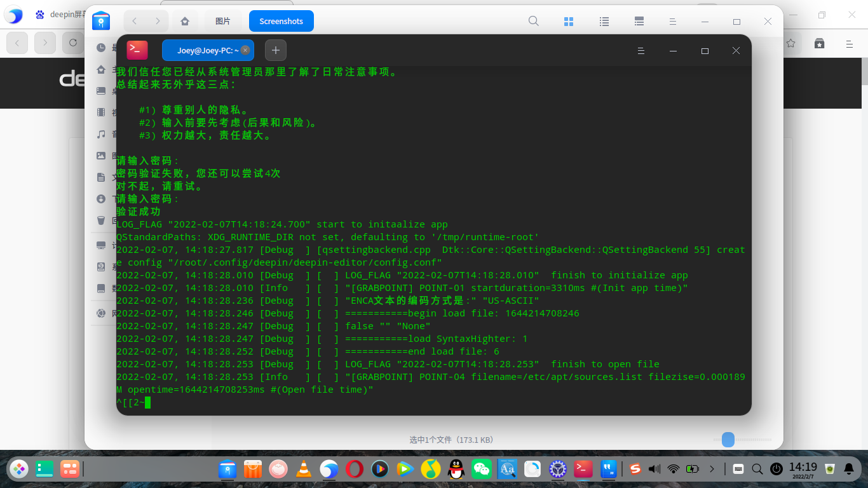Open the Screenshots breadcrumb in file manager

(x=281, y=21)
